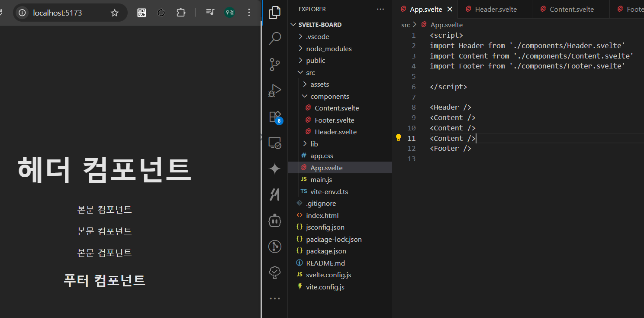The height and width of the screenshot is (318, 644).
Task: Open the Git graph circular icon
Action: point(275,247)
